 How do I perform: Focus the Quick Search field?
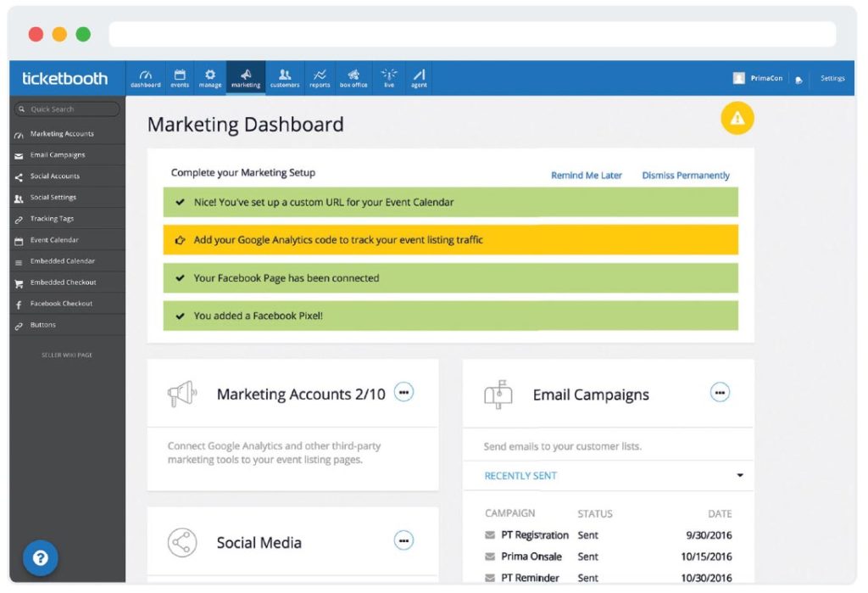68,109
